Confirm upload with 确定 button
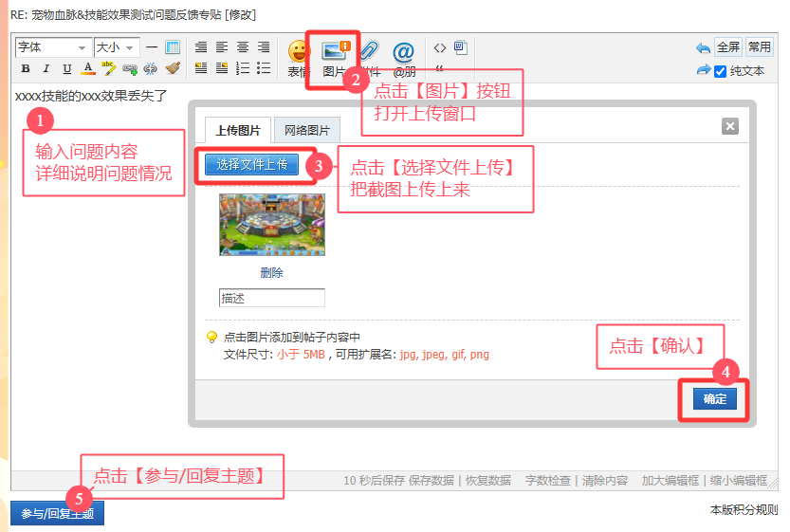 (715, 398)
